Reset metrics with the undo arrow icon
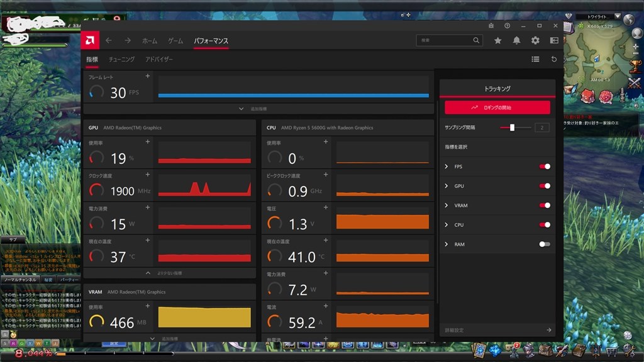The image size is (644, 362). pyautogui.click(x=554, y=59)
